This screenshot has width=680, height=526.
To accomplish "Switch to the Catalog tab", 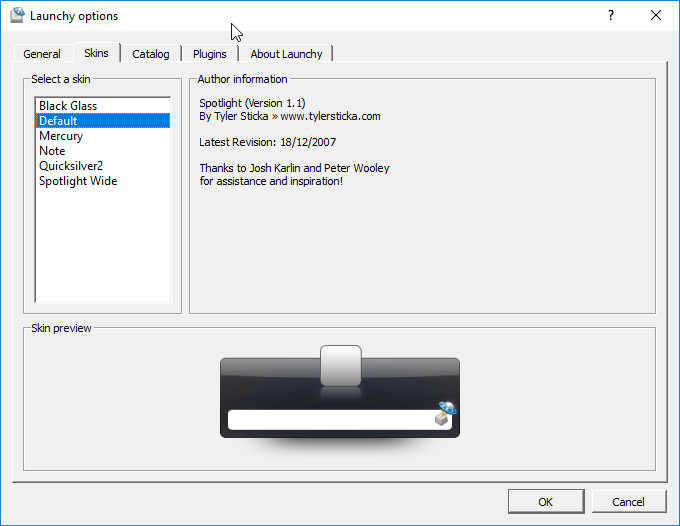I will pyautogui.click(x=150, y=54).
